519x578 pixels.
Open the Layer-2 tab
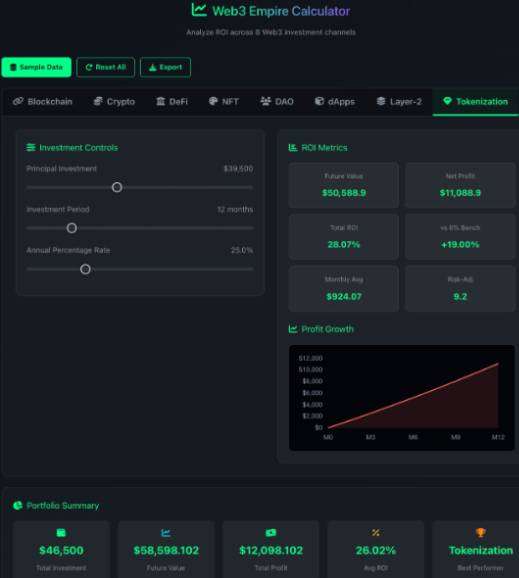[x=399, y=101]
